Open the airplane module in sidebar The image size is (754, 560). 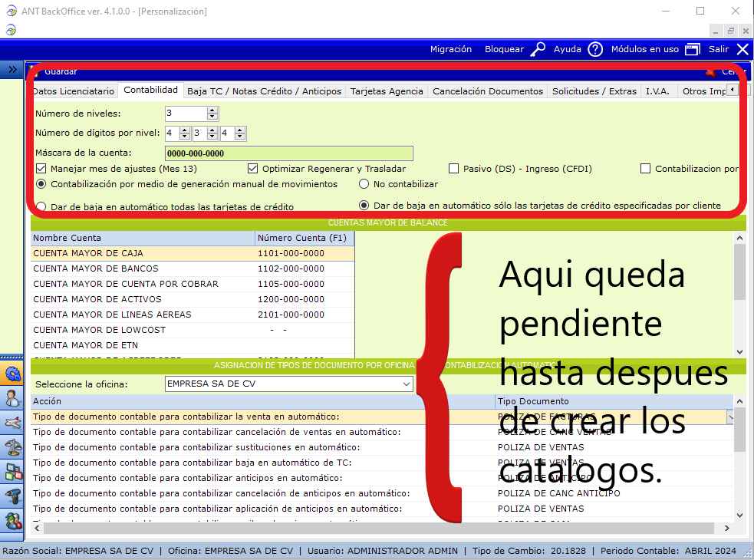(12, 423)
